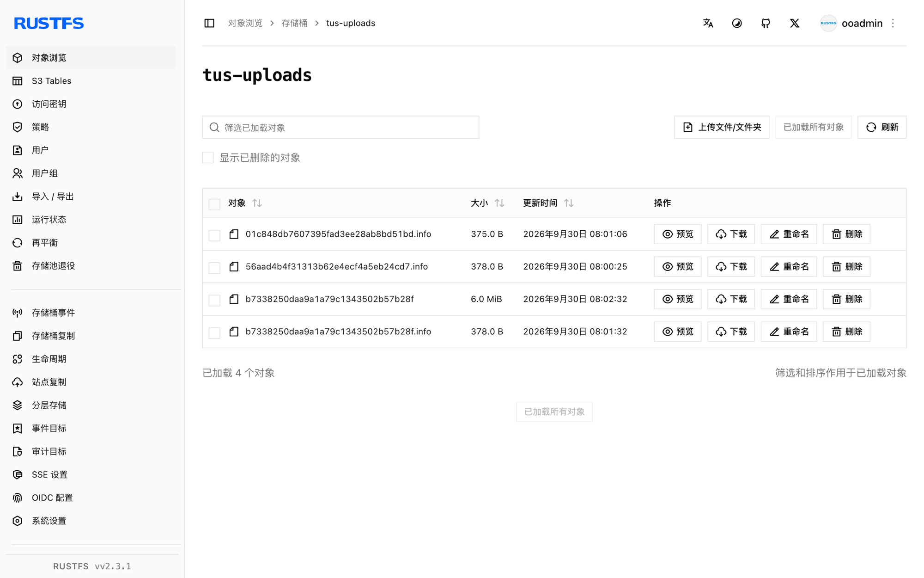Image resolution: width=924 pixels, height=578 pixels.
Task: Preview 01c848db7607395fad3ee28ab8bd51bd.info file
Action: point(677,234)
